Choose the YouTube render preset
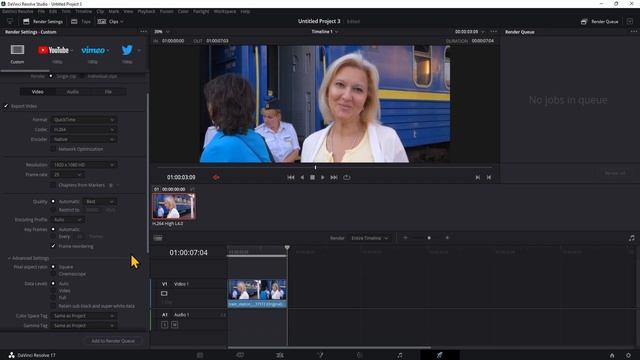Viewport: 640px width, 360px height. click(53, 50)
